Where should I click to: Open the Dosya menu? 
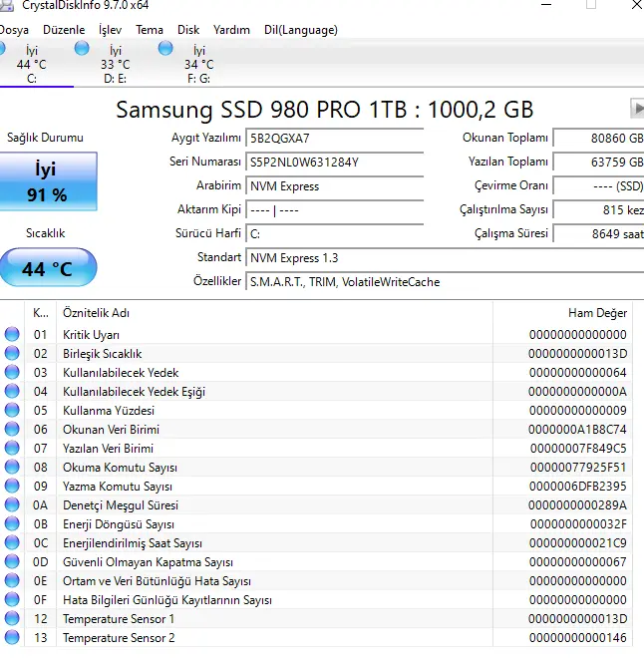[14, 30]
